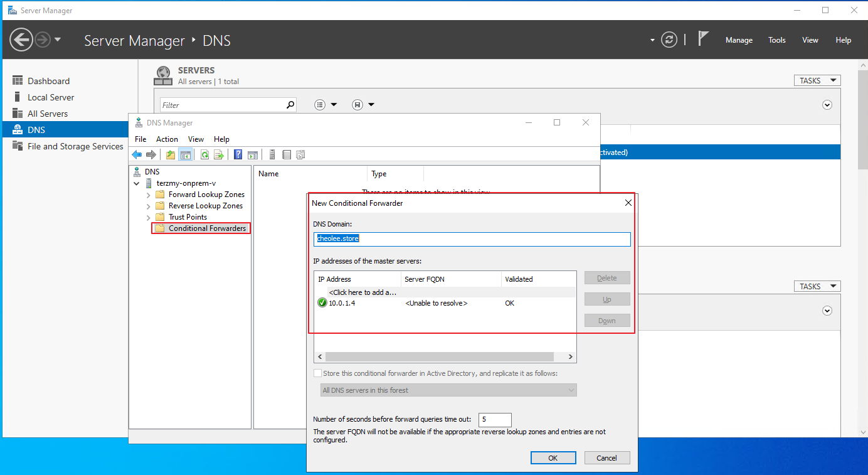
Task: Click the horizontal scrollbar in master servers list
Action: pyautogui.click(x=439, y=356)
